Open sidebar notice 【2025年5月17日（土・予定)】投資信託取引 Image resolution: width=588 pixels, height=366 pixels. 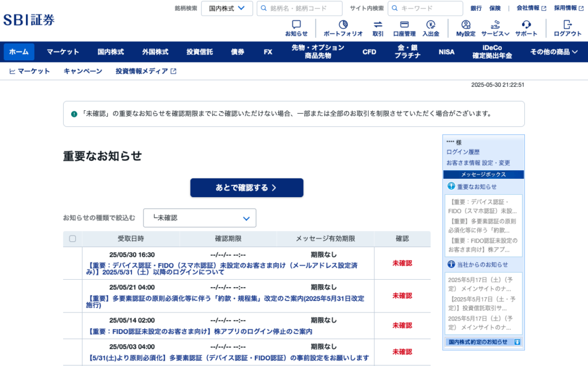coord(482,304)
